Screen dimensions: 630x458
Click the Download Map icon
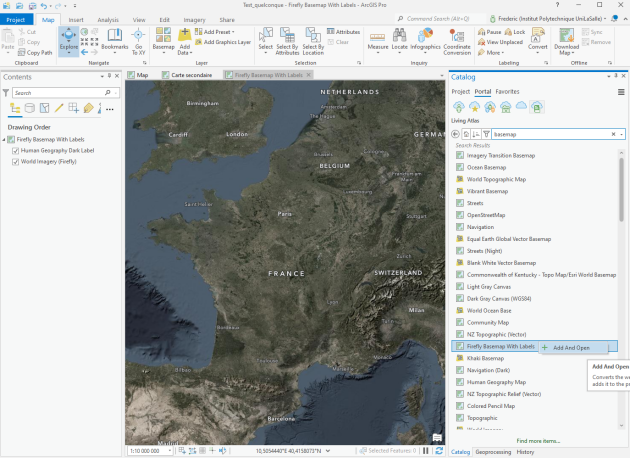pyautogui.click(x=567, y=35)
